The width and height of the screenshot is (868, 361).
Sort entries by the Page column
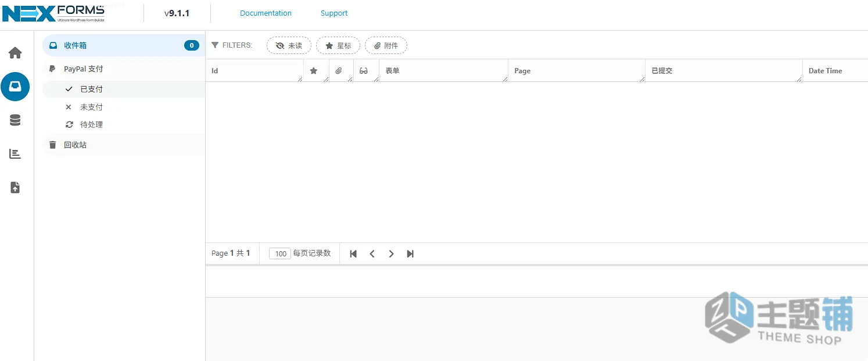[x=576, y=71]
